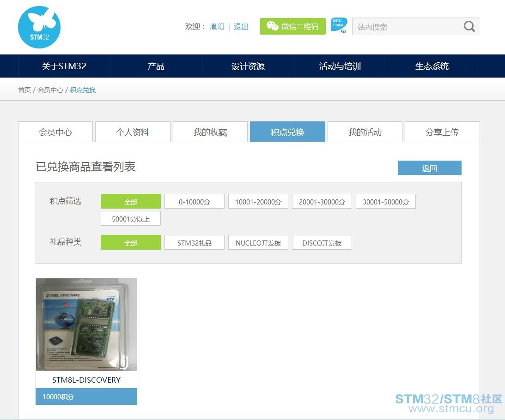Click the 10000积分 price bar
The image size is (505, 420).
[x=86, y=396]
